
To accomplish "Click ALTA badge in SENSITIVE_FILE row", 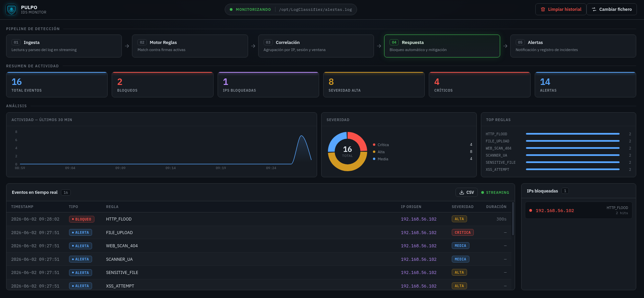I will [x=459, y=272].
